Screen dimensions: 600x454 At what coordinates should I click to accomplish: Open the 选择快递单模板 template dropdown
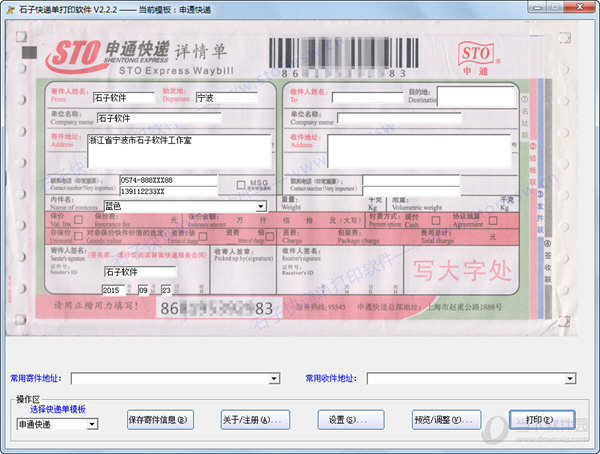pyautogui.click(x=92, y=424)
